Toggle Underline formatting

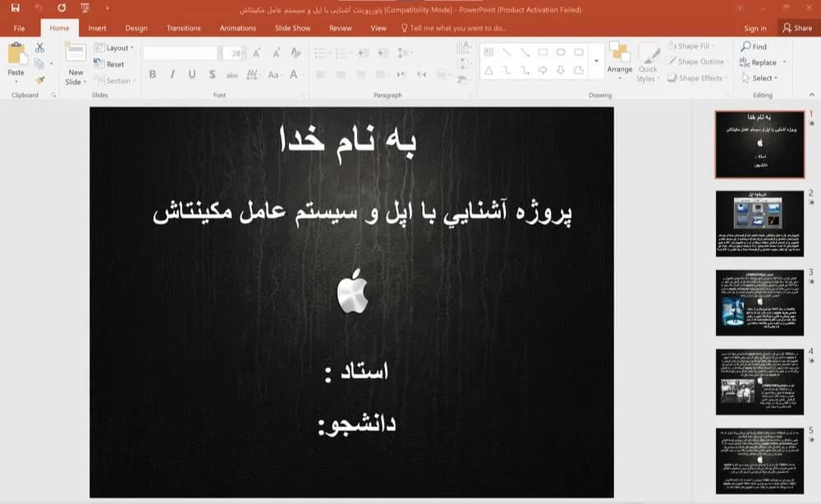tap(192, 75)
